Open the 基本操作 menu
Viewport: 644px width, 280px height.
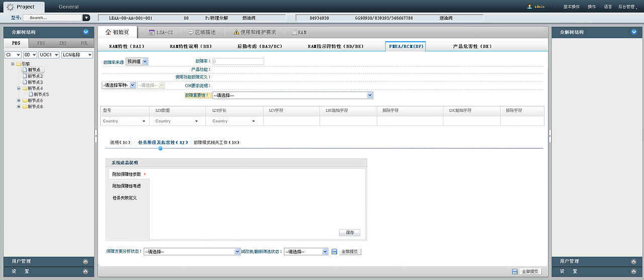tap(572, 7)
